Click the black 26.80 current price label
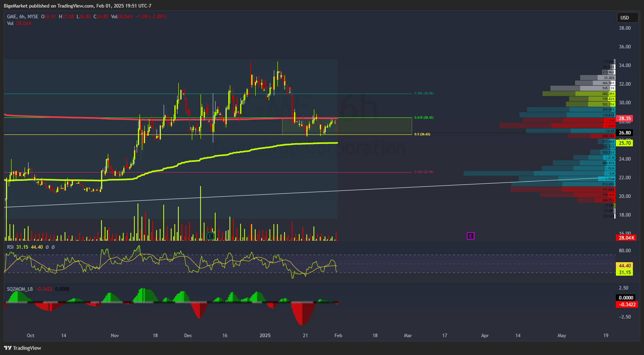 tap(625, 133)
